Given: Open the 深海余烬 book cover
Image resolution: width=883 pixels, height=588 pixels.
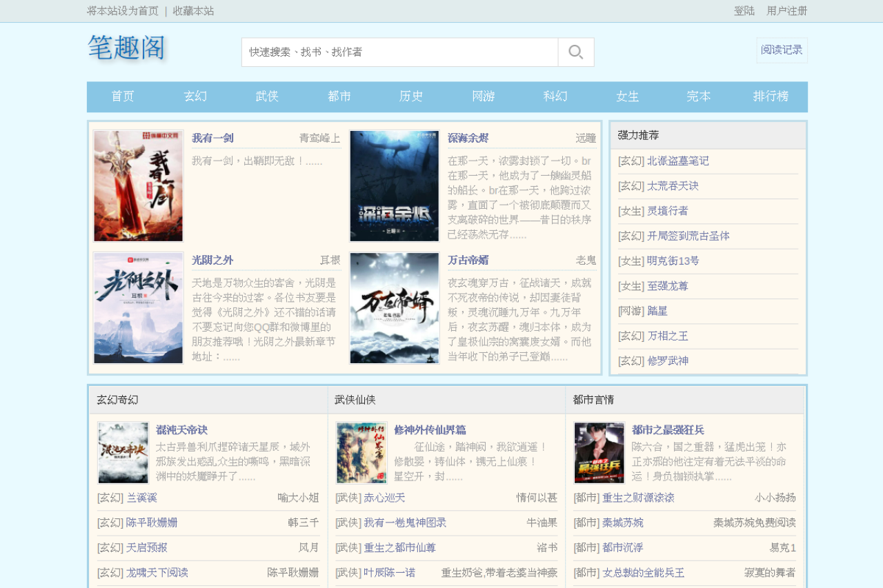Looking at the screenshot, I should pyautogui.click(x=395, y=186).
